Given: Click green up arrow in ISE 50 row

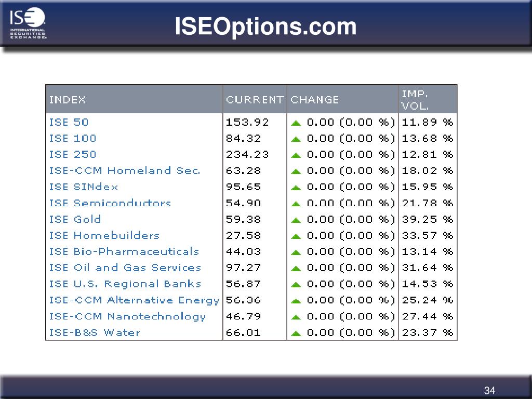Looking at the screenshot, I should (x=296, y=123).
